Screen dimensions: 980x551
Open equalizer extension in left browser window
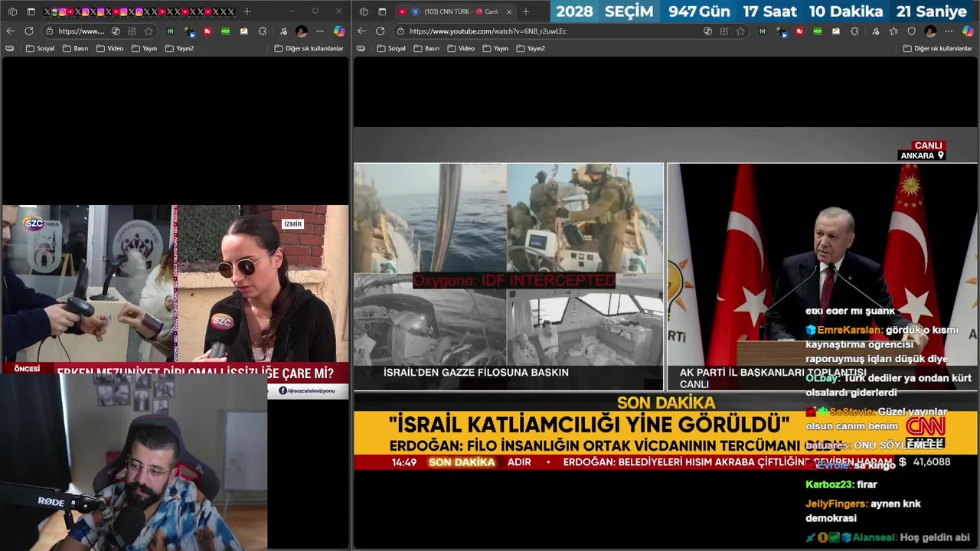tap(170, 31)
